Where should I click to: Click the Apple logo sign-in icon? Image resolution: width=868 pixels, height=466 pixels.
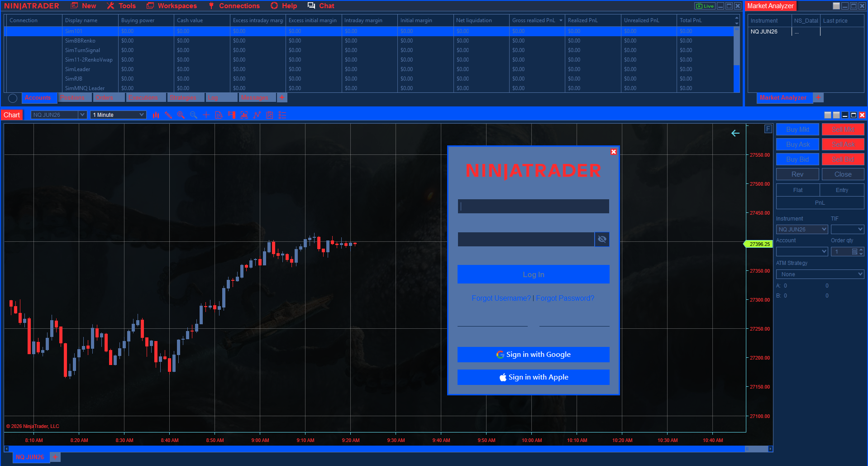pyautogui.click(x=503, y=377)
